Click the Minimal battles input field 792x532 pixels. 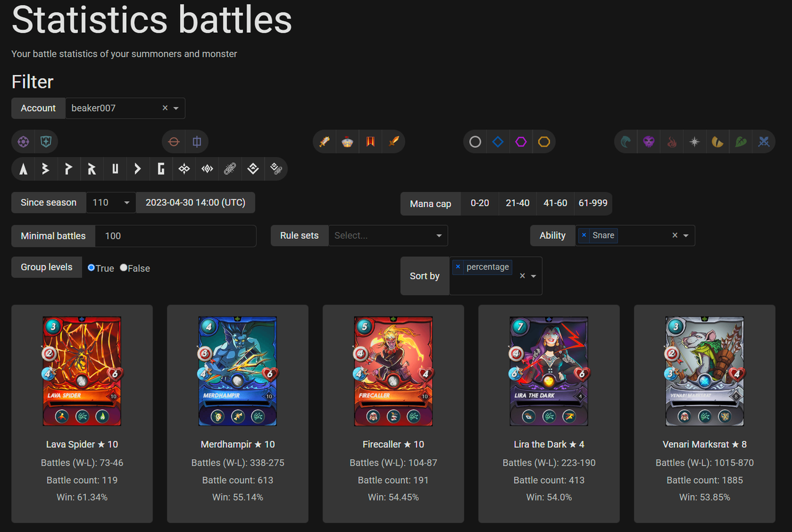pyautogui.click(x=175, y=236)
